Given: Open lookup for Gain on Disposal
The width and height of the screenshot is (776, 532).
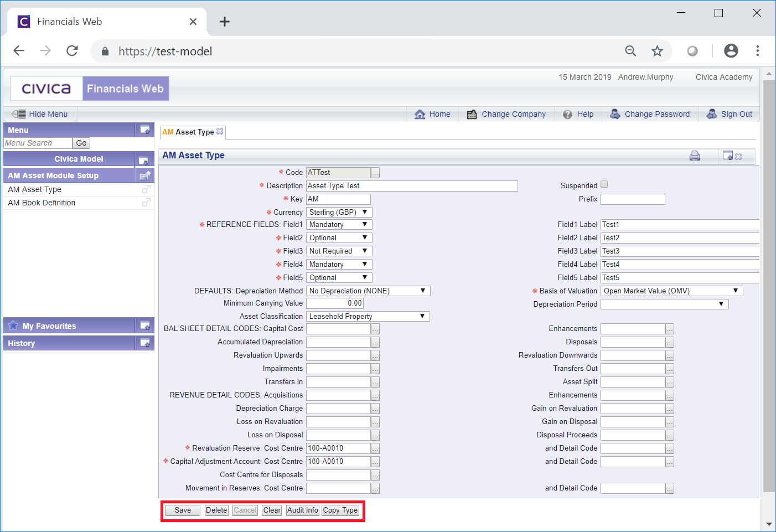Looking at the screenshot, I should point(670,422).
